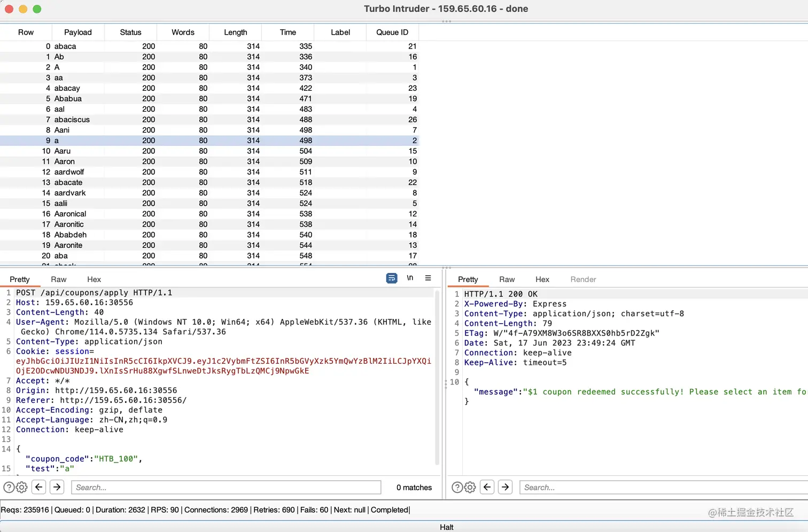Click the "0 matches" search counter
Viewport: 808px width, 532px height.
[x=414, y=487]
